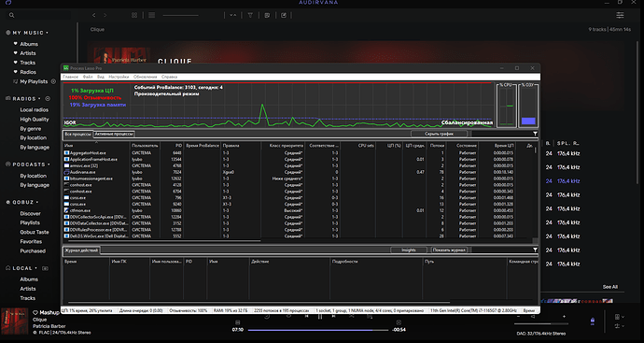Collapse the MY MUSIC section arrow
The height and width of the screenshot is (343, 644).
pos(48,33)
